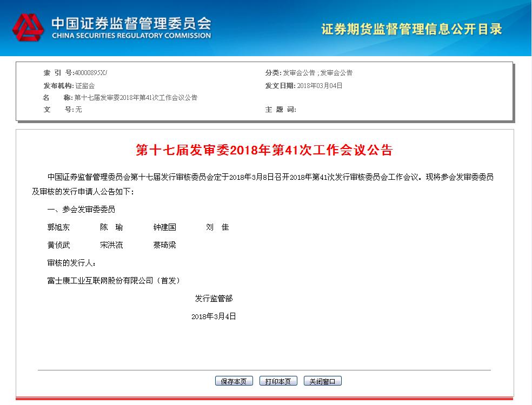The width and height of the screenshot is (532, 405).
Task: Click the index number 40000895X/ value
Action: 91,73
